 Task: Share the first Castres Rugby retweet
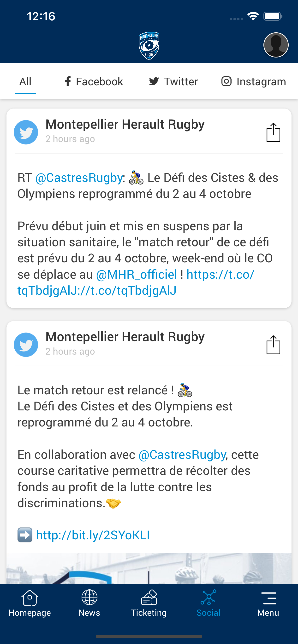click(x=273, y=132)
